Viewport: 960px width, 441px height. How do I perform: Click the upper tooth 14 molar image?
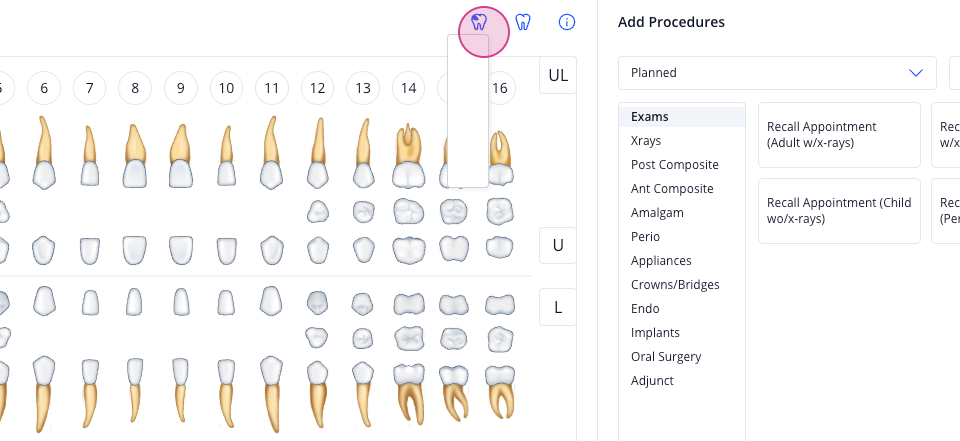click(x=408, y=156)
